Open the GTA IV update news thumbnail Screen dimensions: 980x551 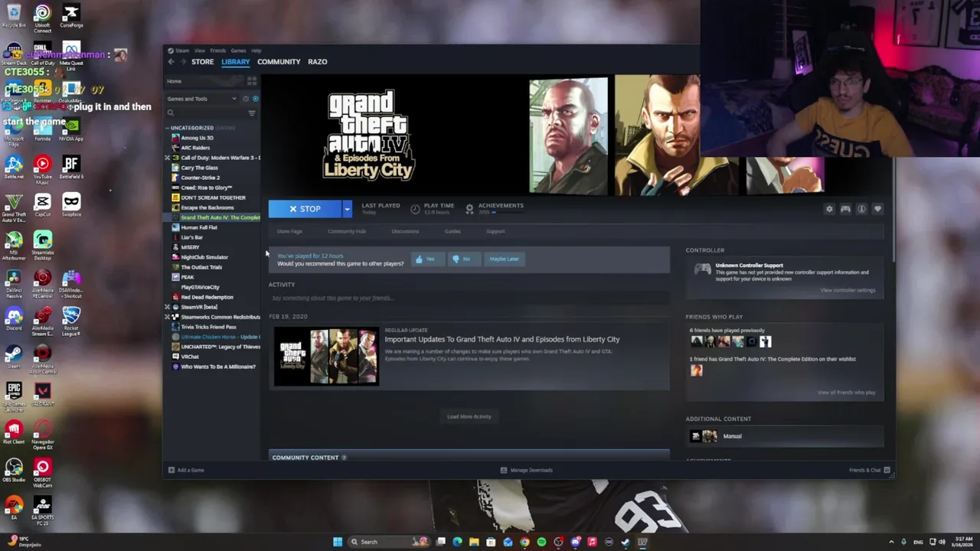[x=326, y=357]
